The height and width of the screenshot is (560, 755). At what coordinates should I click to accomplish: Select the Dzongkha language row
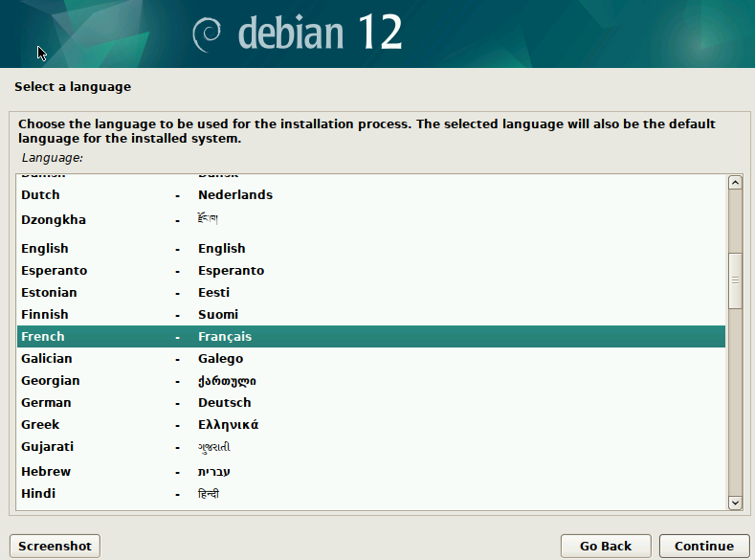coord(371,220)
